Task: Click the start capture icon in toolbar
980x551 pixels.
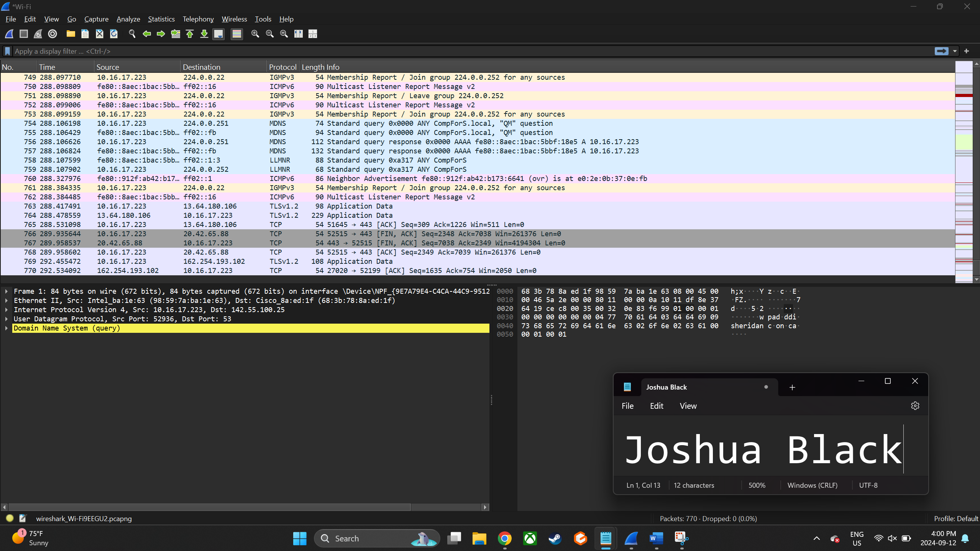Action: click(10, 34)
